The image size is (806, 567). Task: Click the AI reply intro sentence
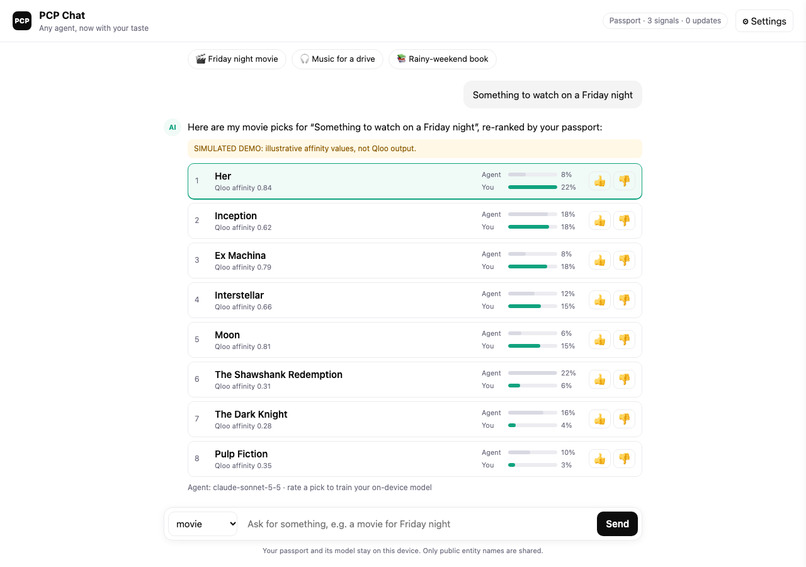pos(394,127)
